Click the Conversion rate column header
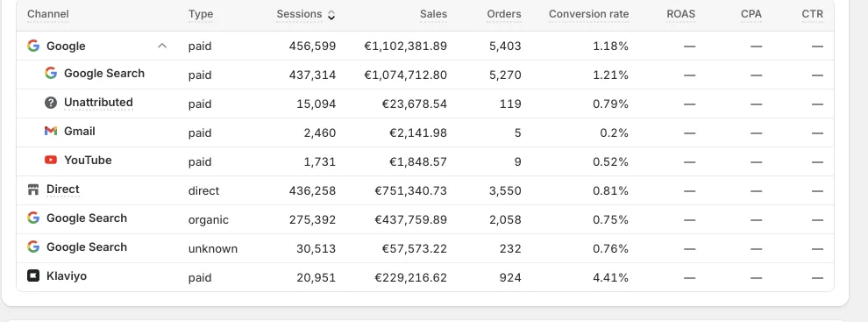Screen dimensions: 868x322 (588, 14)
